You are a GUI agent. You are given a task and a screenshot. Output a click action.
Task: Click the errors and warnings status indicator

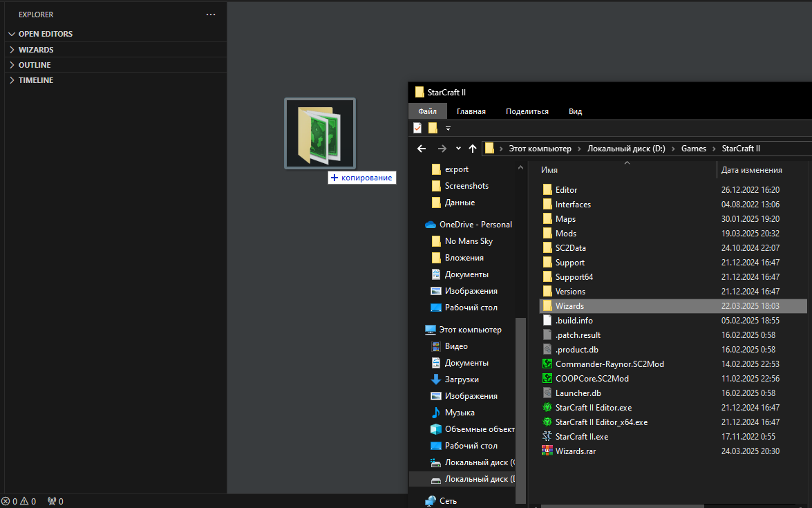tap(19, 501)
